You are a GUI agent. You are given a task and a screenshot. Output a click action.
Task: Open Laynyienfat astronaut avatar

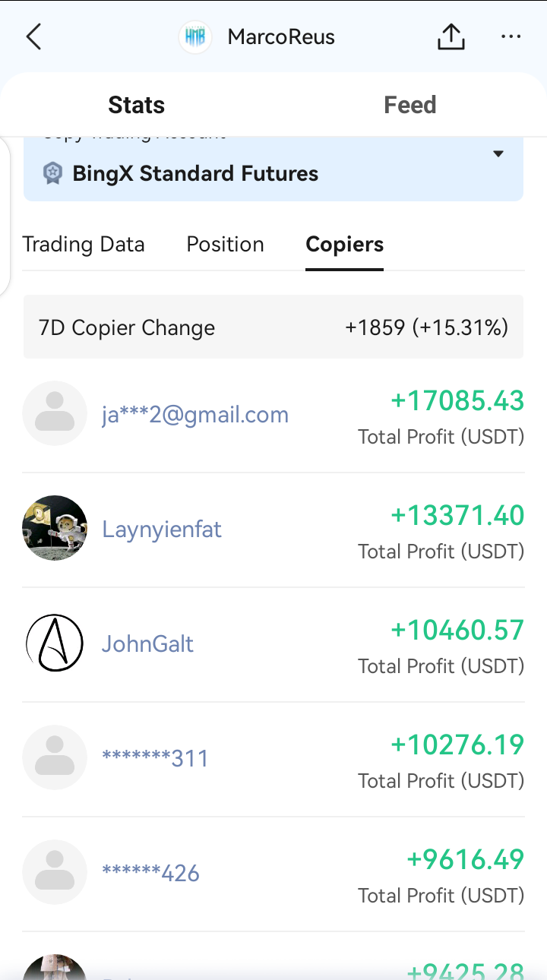(55, 528)
